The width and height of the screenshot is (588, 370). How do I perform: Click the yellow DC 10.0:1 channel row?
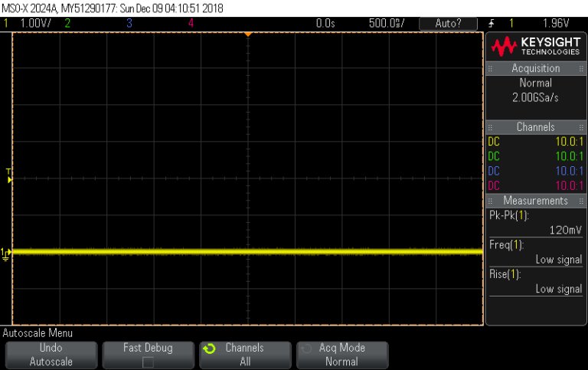coord(536,142)
